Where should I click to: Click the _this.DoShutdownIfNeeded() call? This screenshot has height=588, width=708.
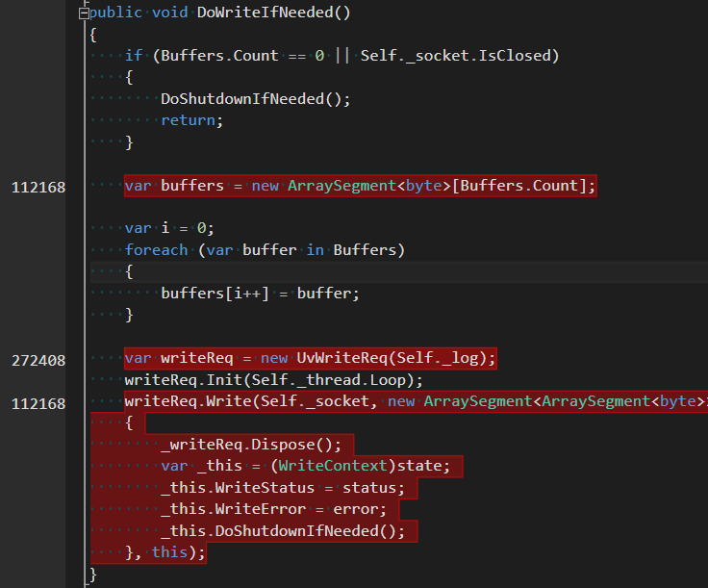pyautogui.click(x=283, y=531)
